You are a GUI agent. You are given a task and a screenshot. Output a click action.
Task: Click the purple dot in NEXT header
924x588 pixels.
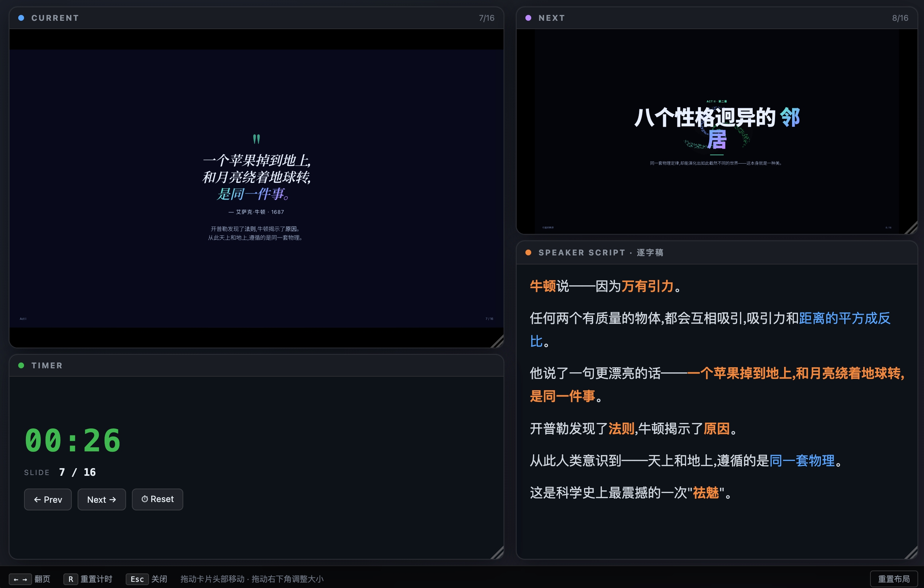click(528, 18)
